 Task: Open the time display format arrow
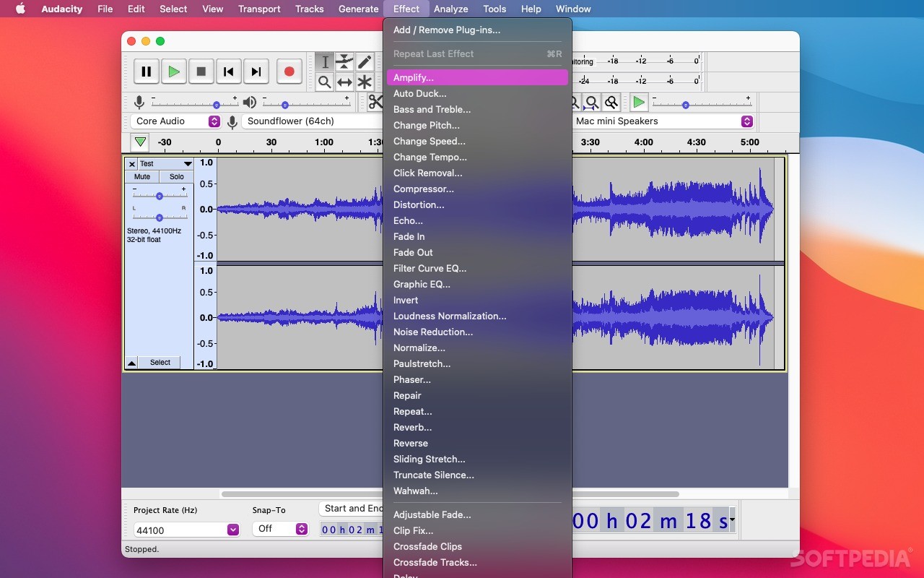click(x=733, y=519)
